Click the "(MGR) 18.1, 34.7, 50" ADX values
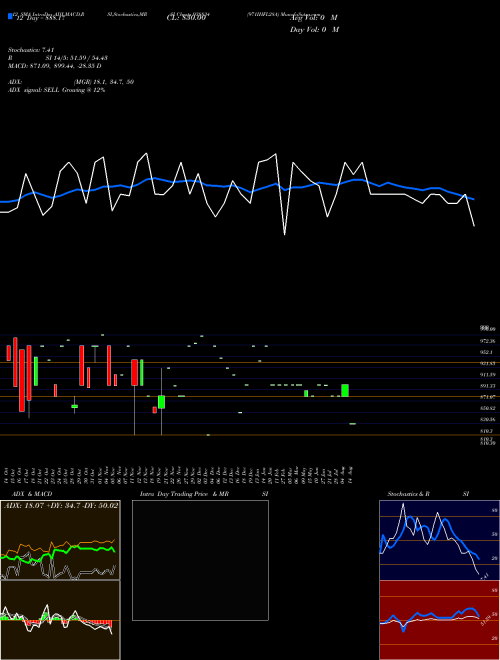 tap(104, 82)
